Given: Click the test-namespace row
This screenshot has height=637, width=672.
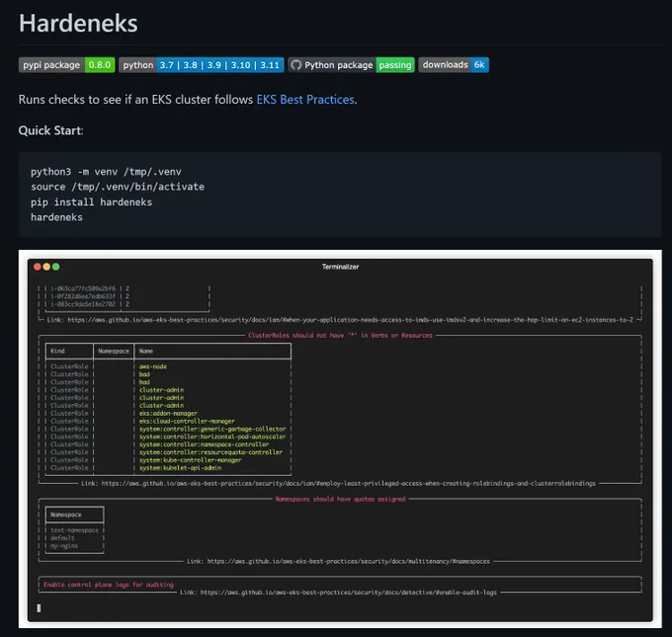Looking at the screenshot, I should [x=74, y=530].
